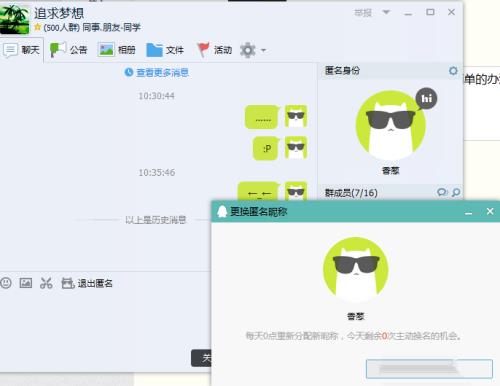Expand the dropdown arrow next to 举报

386,12
